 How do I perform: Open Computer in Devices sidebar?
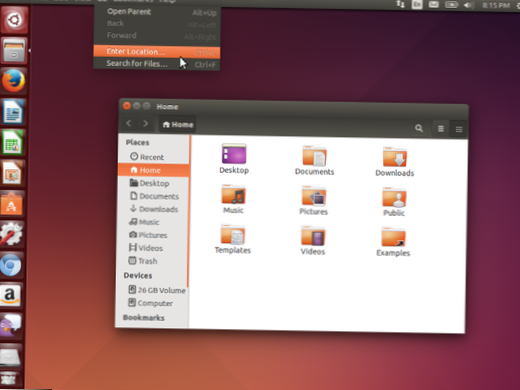point(151,303)
